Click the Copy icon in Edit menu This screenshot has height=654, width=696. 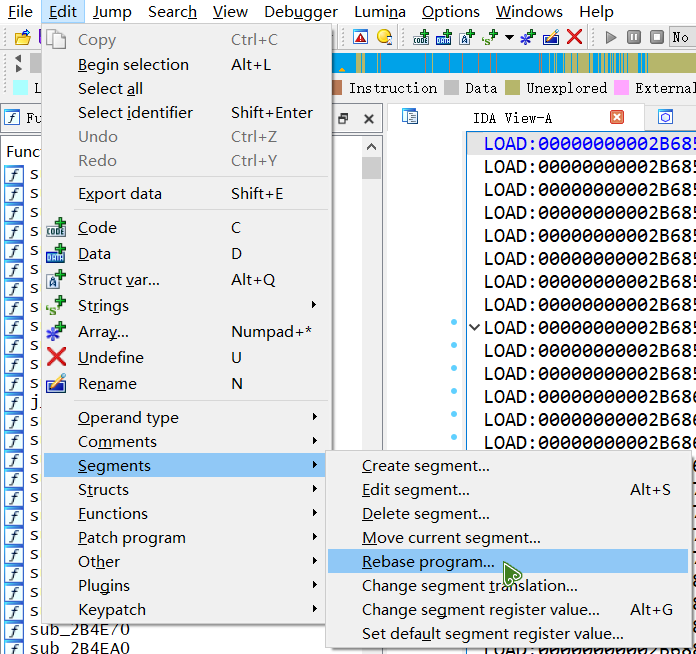(x=56, y=40)
